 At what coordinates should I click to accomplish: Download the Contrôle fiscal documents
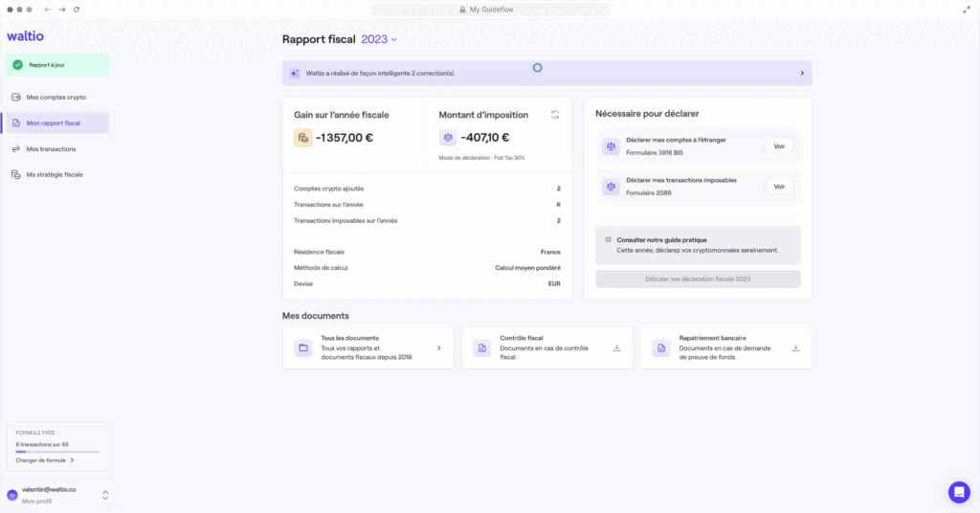616,348
